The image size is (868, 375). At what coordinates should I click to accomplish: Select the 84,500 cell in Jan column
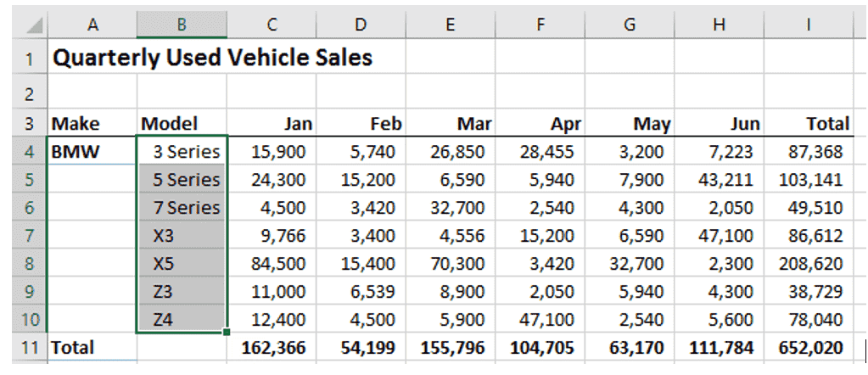click(272, 264)
